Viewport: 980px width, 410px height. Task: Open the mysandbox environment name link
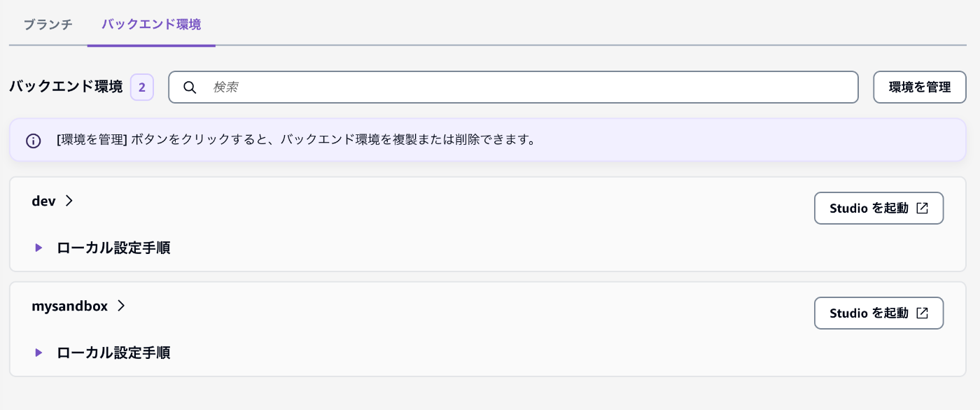point(70,306)
